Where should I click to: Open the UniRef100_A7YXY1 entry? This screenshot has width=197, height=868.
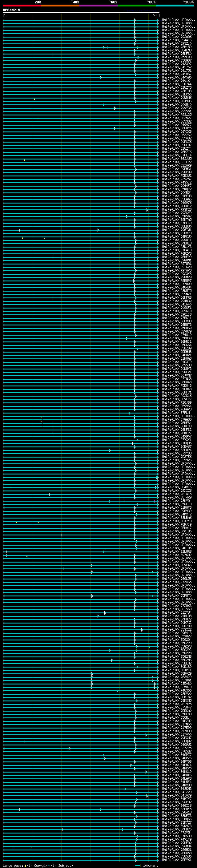coord(177,440)
